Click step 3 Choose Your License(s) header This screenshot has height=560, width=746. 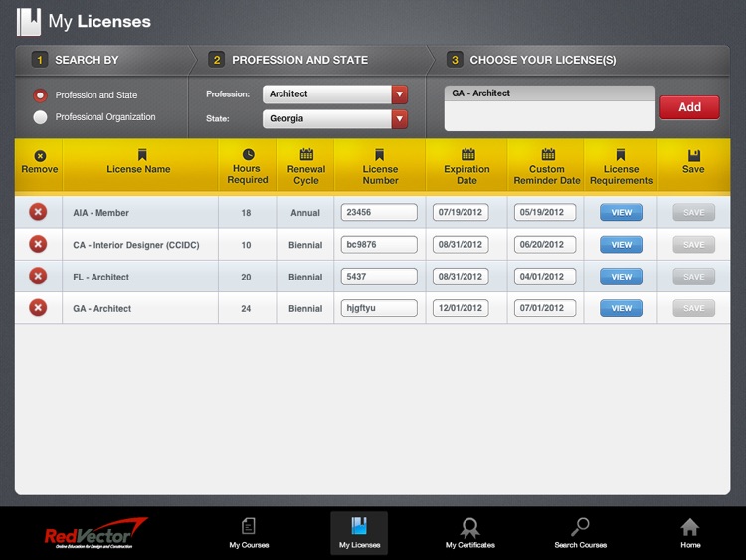pos(543,60)
